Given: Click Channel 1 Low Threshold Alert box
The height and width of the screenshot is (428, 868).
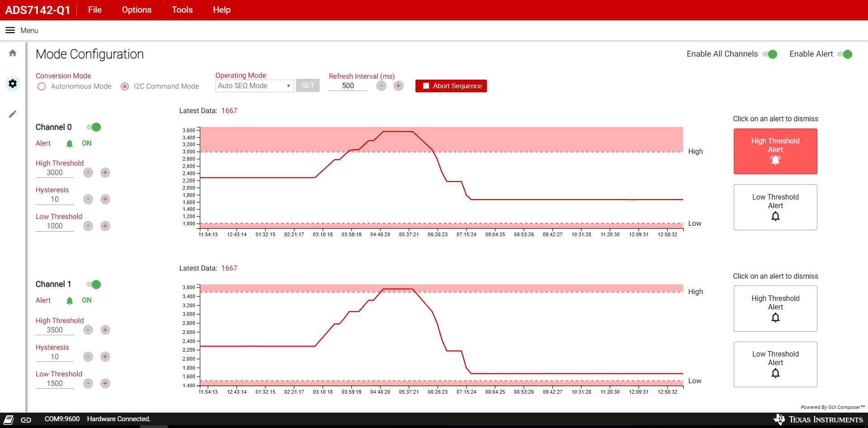Looking at the screenshot, I should [x=775, y=364].
